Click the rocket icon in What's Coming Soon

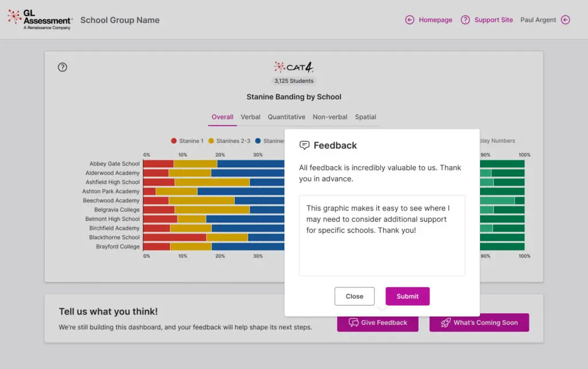[x=446, y=323]
